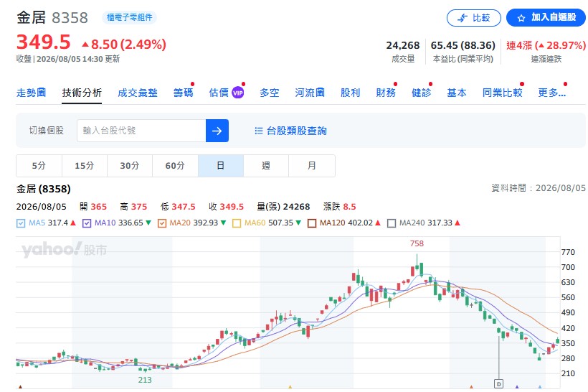Enable the MA120 checkbox
The width and height of the screenshot is (588, 392).
312,223
